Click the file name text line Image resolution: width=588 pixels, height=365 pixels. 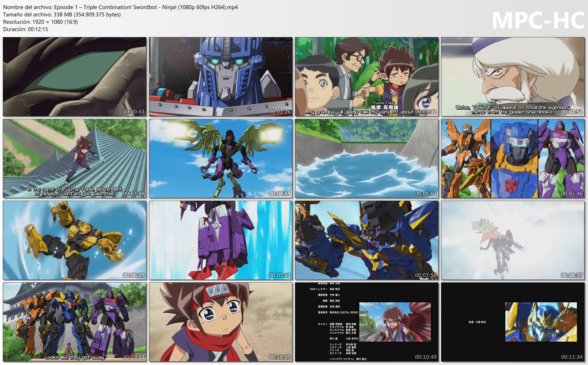120,7
